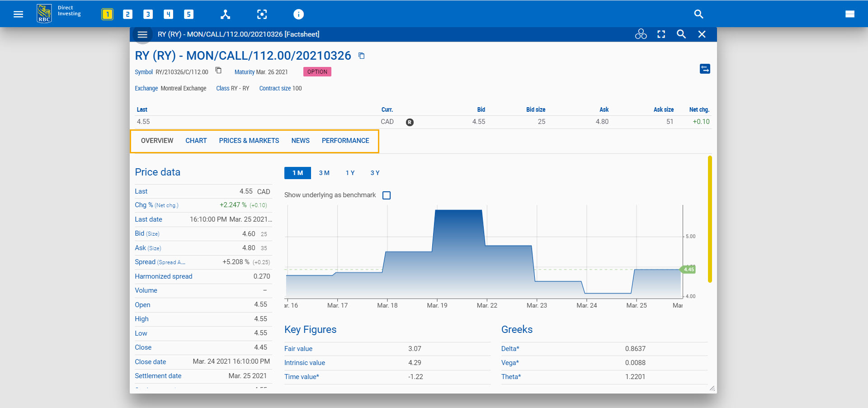The height and width of the screenshot is (408, 868).
Task: Select the 1 M chart period
Action: pos(297,173)
